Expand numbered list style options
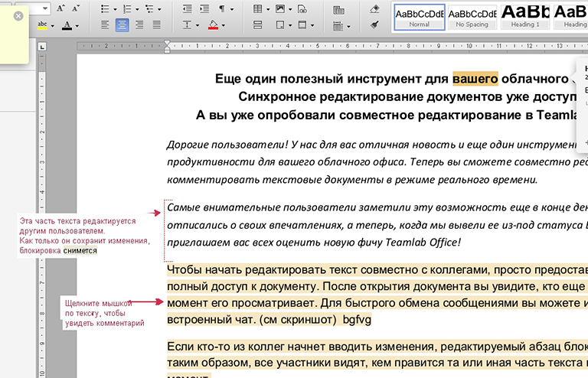Viewport: 588px width, 378px height. (137, 9)
